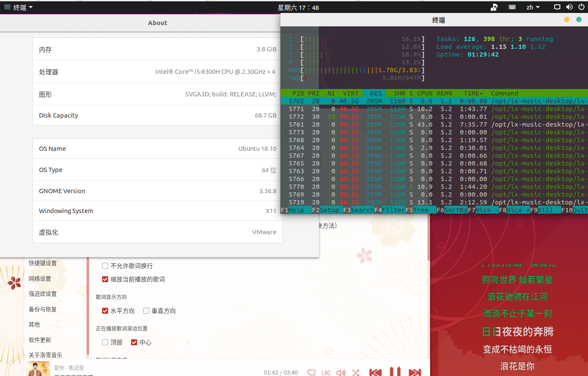Open the clock showing 星期六 17:48
This screenshot has width=588, height=376.
pyautogui.click(x=298, y=7)
